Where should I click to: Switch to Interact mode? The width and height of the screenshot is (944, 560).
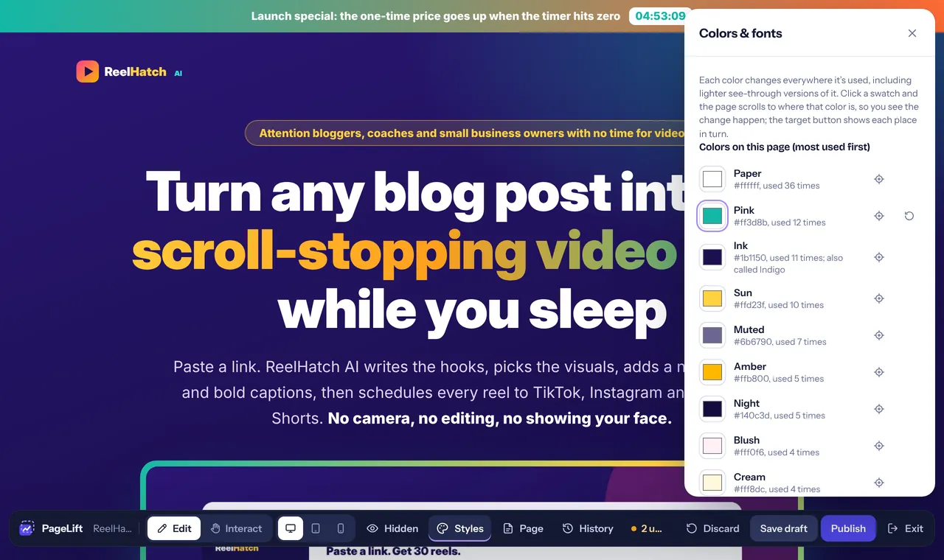click(236, 528)
